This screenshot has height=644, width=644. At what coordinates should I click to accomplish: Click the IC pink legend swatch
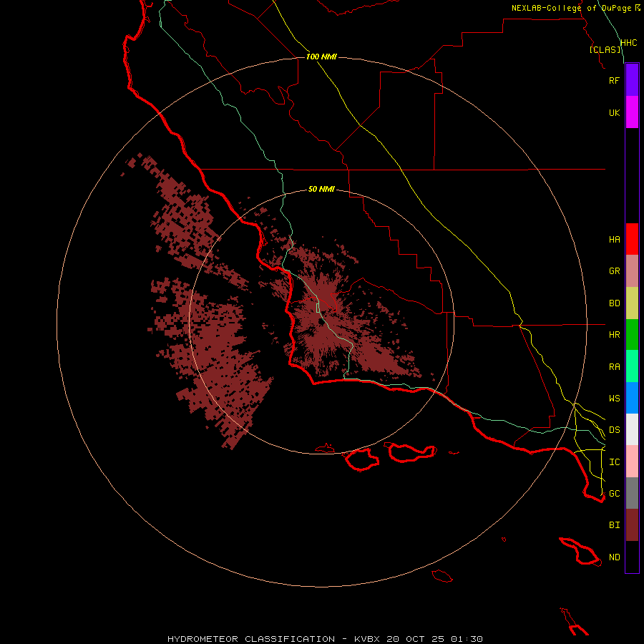pyautogui.click(x=632, y=462)
